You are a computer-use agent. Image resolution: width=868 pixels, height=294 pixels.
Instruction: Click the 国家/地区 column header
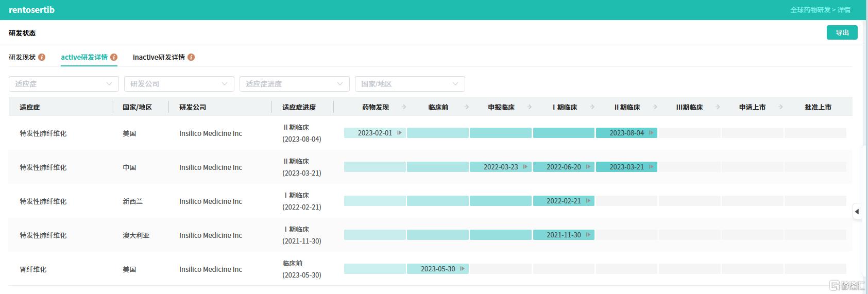click(x=137, y=107)
